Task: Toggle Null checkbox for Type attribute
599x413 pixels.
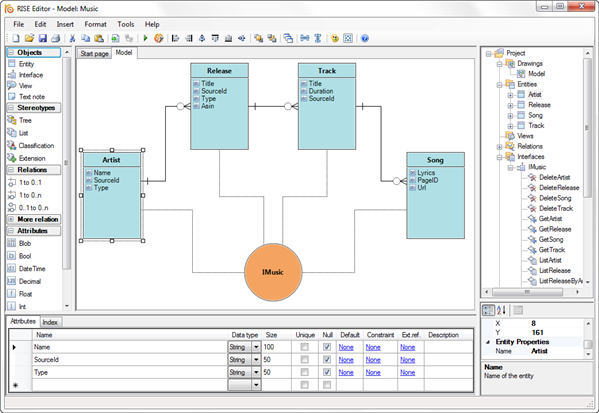Action: point(327,372)
